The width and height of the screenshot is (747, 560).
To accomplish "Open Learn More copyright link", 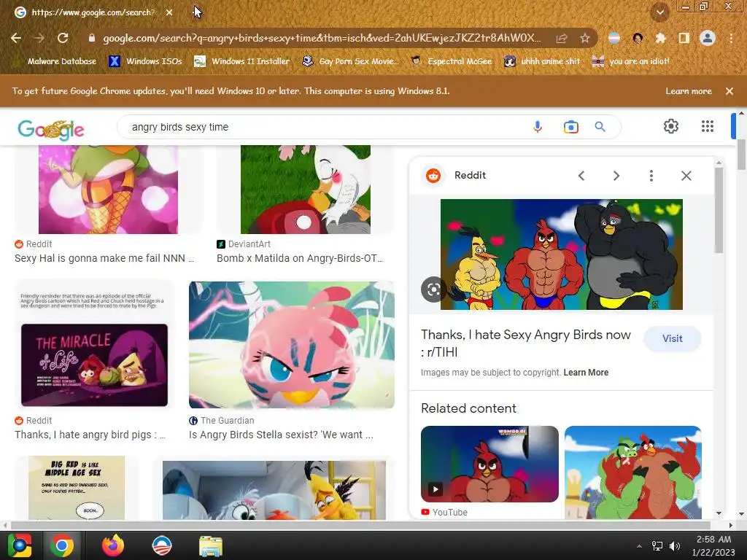I will click(586, 373).
